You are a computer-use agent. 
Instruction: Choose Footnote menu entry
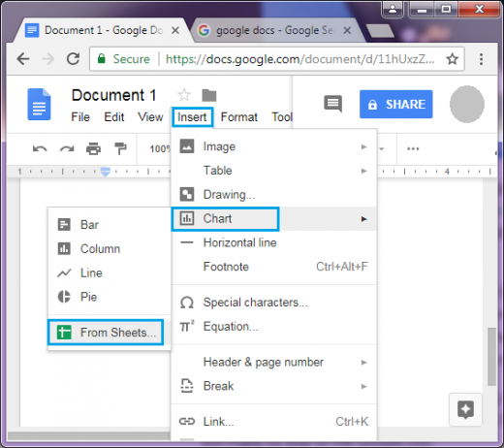(274, 267)
